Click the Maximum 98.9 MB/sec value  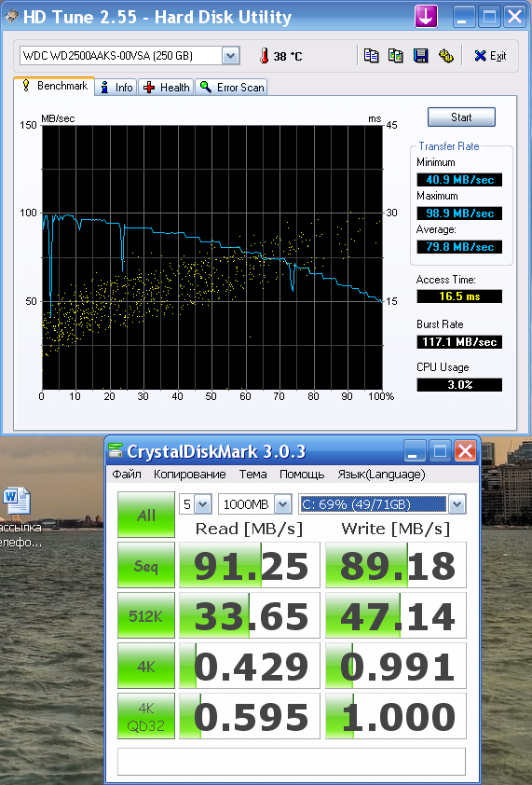pos(459,213)
